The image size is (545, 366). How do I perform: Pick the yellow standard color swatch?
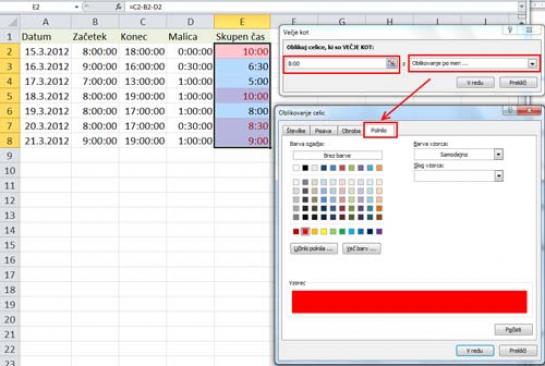click(x=324, y=231)
